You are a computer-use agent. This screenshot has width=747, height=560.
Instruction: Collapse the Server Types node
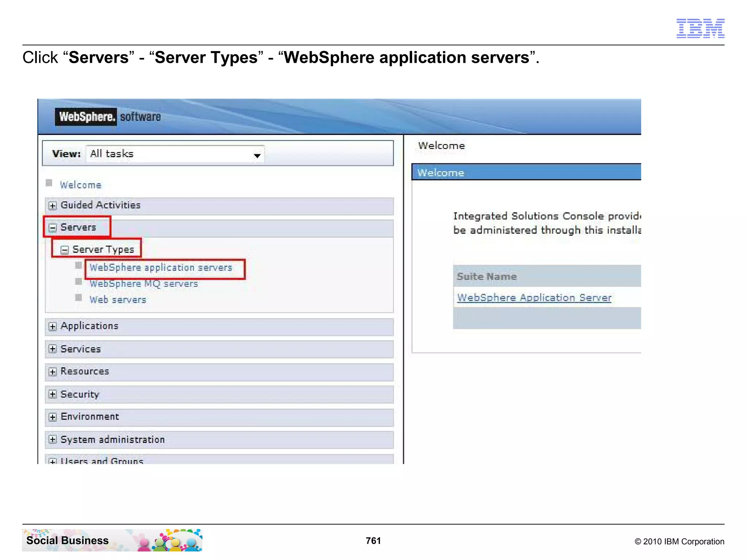[65, 250]
